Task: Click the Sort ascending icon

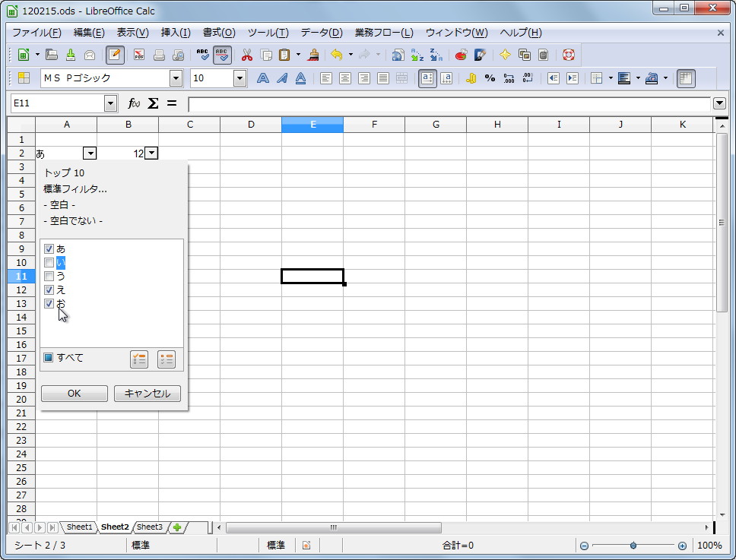Action: point(417,55)
